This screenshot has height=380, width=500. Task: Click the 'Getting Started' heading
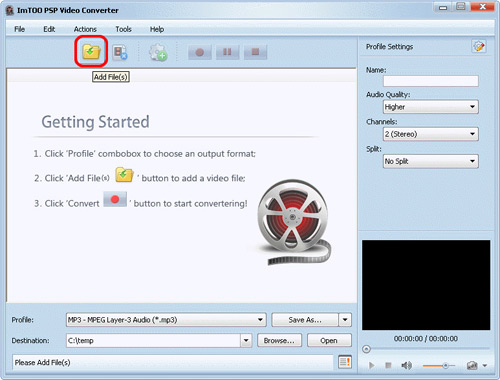pos(95,122)
